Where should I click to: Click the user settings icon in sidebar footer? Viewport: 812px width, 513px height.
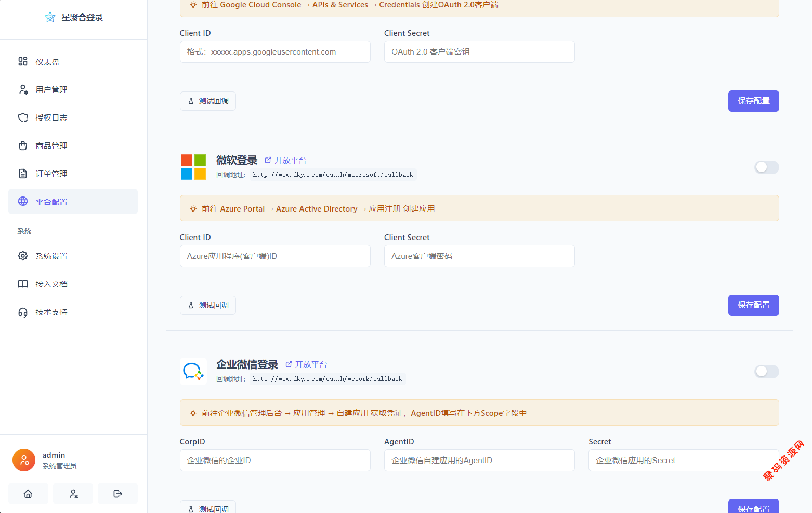coord(73,494)
